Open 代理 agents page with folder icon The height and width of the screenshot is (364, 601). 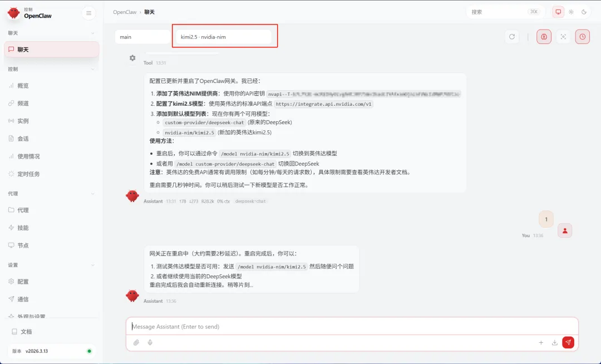click(52, 210)
